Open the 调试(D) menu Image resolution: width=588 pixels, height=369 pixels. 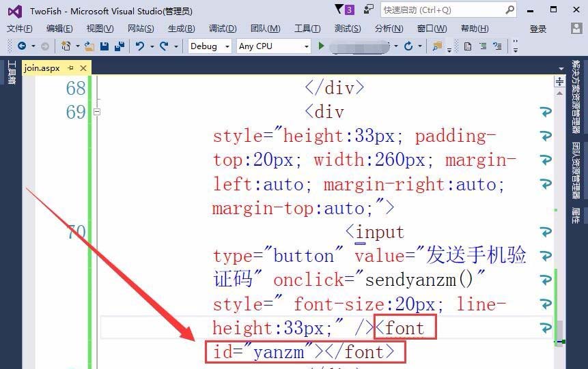[x=223, y=29]
